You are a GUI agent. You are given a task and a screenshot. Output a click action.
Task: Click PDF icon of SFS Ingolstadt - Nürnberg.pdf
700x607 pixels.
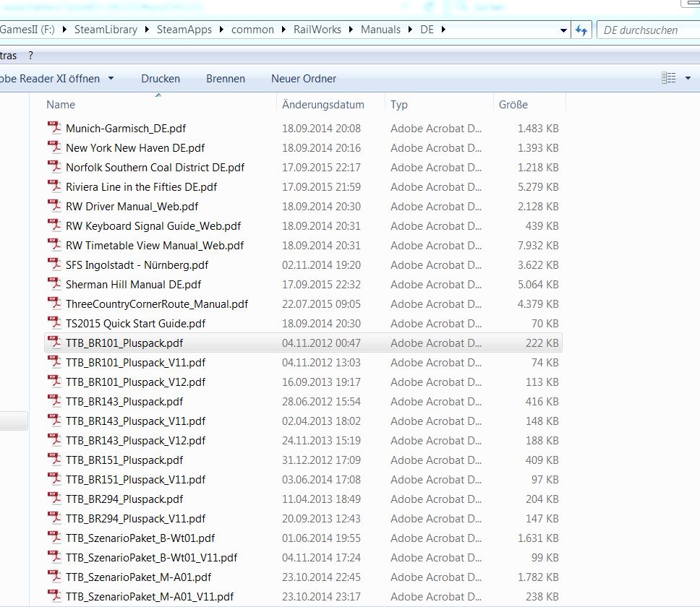(54, 264)
